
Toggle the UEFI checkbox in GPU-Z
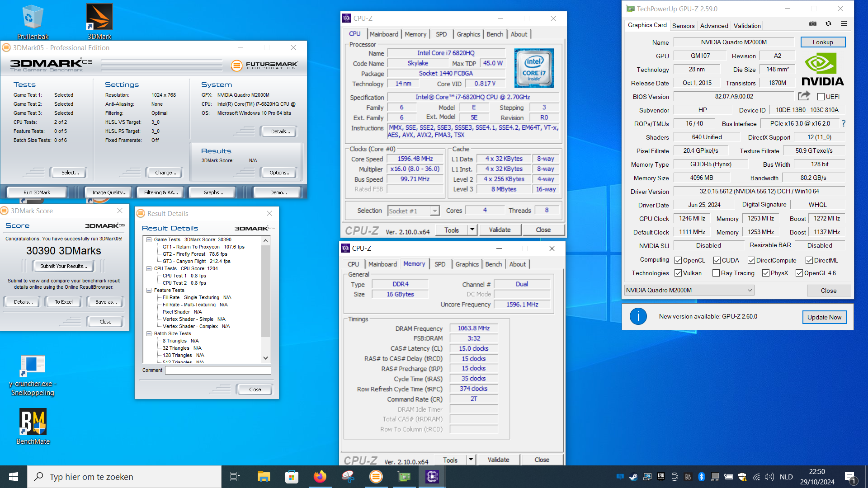[821, 97]
